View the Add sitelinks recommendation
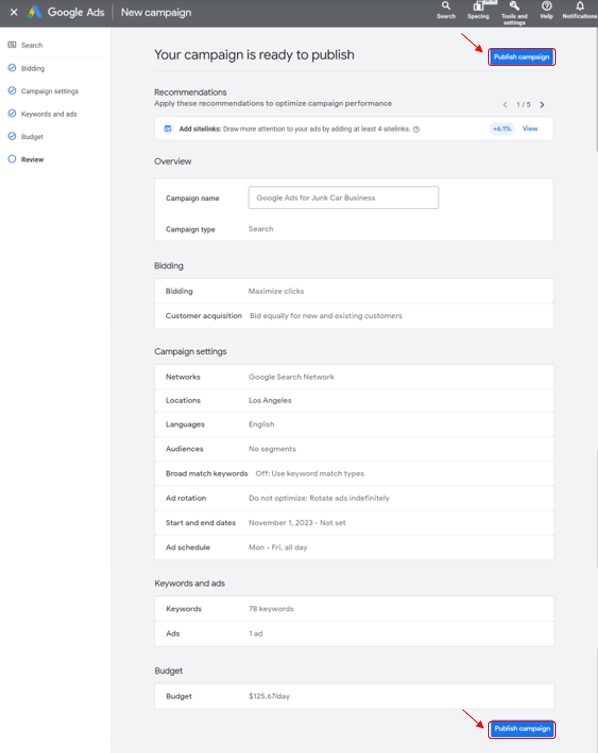 click(x=530, y=129)
